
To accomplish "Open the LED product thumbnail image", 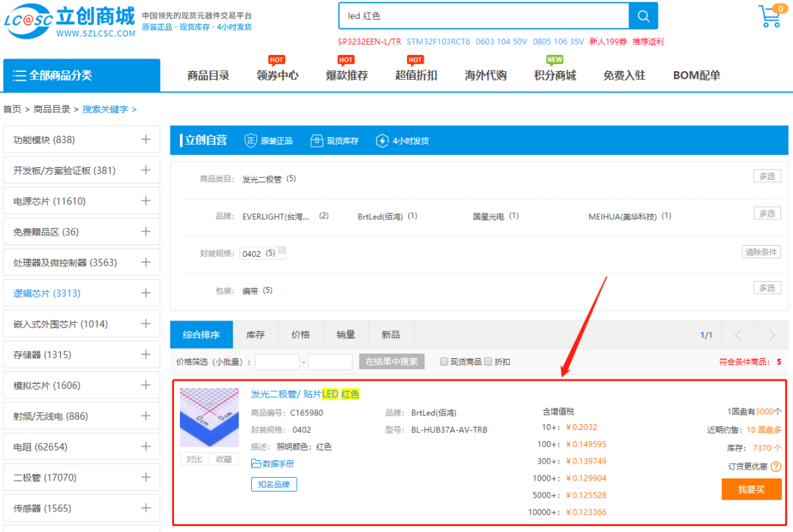I will pyautogui.click(x=209, y=418).
